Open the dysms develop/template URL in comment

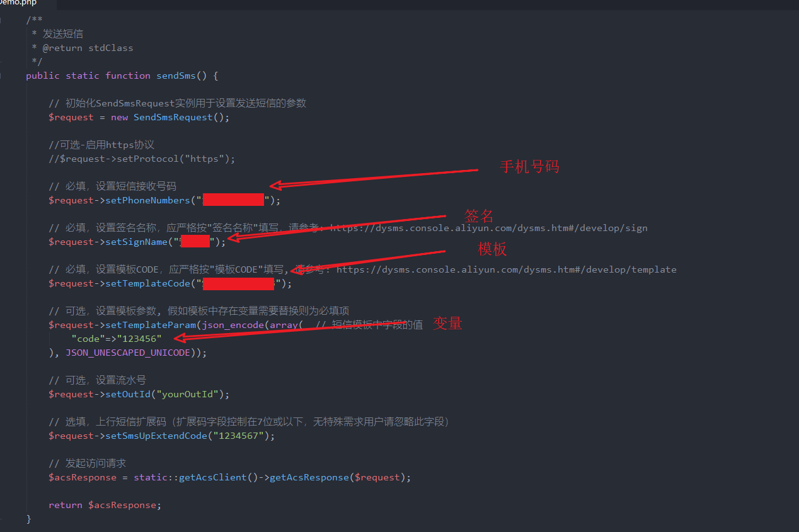pos(506,269)
